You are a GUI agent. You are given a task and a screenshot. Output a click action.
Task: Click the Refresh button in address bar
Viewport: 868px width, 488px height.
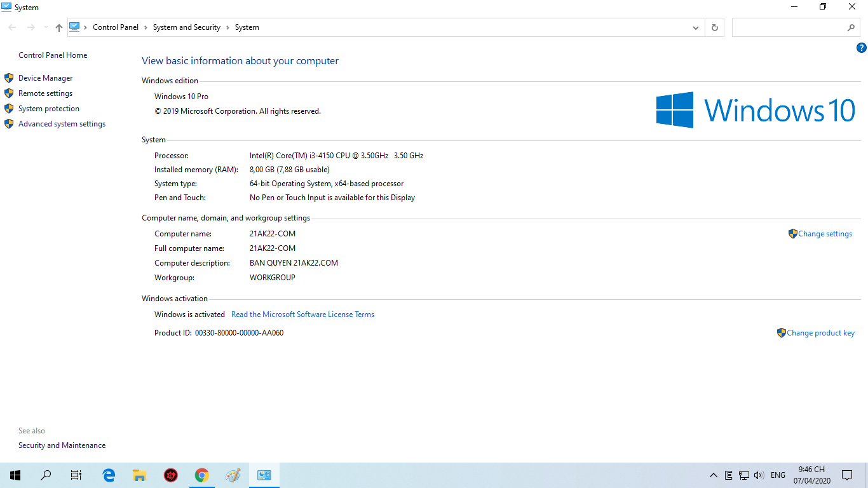tap(715, 27)
